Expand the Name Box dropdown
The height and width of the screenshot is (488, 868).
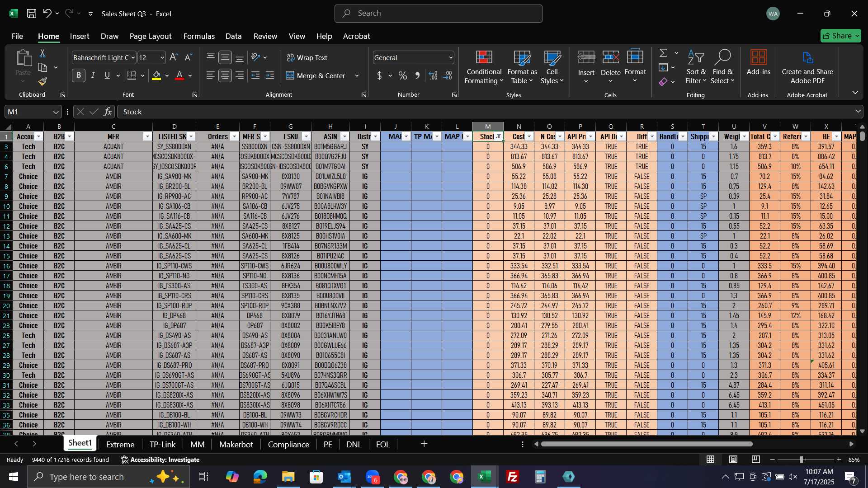[x=56, y=112]
